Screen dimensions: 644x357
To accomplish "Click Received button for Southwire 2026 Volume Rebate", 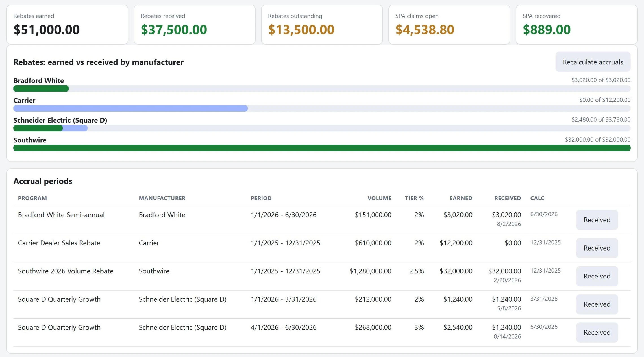I will [597, 276].
